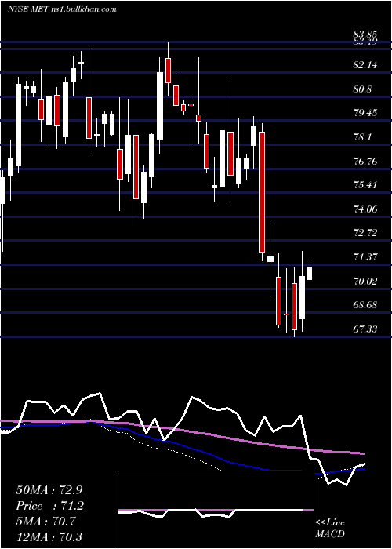This screenshot has width=392, height=549.
Task: Click the 82.14 price level label
Action: pos(365,65)
